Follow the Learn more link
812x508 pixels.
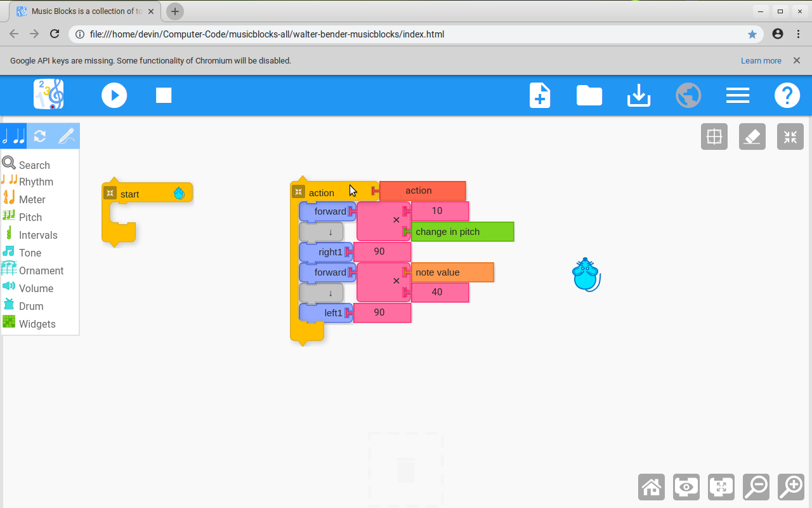coord(761,60)
